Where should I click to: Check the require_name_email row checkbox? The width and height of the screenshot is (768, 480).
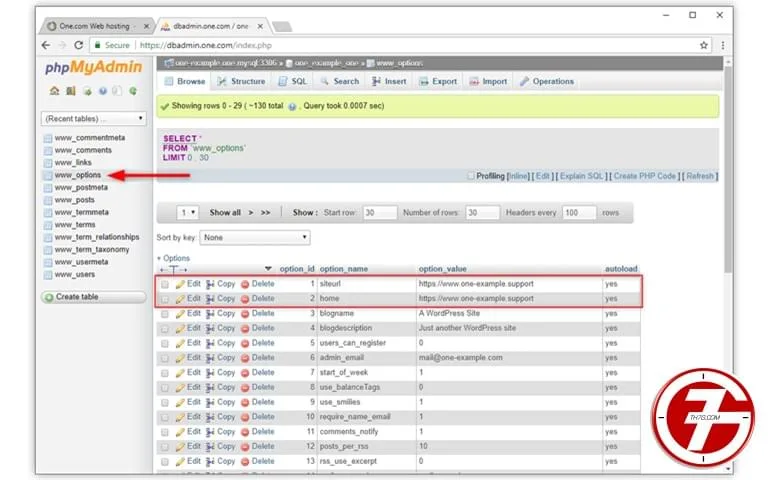[165, 417]
